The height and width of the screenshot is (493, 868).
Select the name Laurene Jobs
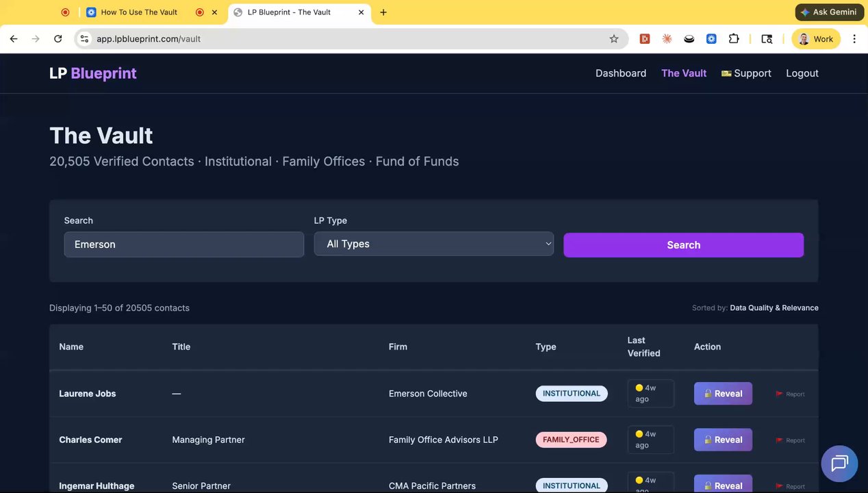click(x=88, y=394)
